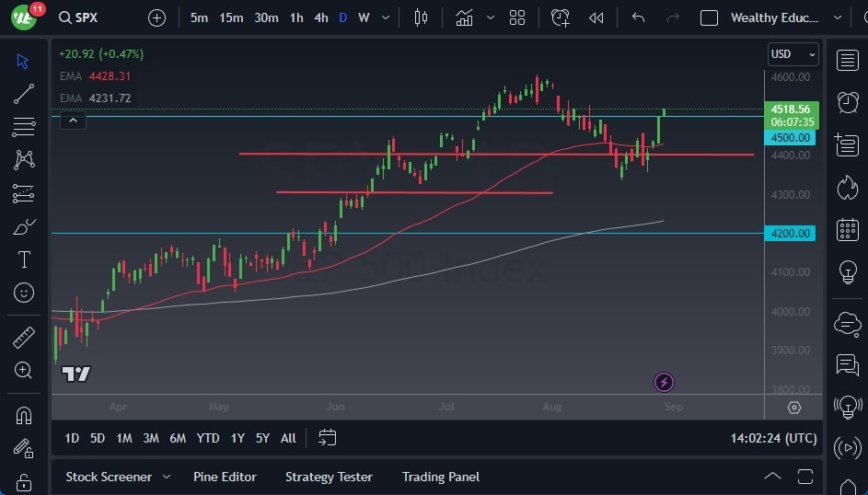The width and height of the screenshot is (868, 495).
Task: Switch to the 4h timeframe
Action: [x=321, y=17]
